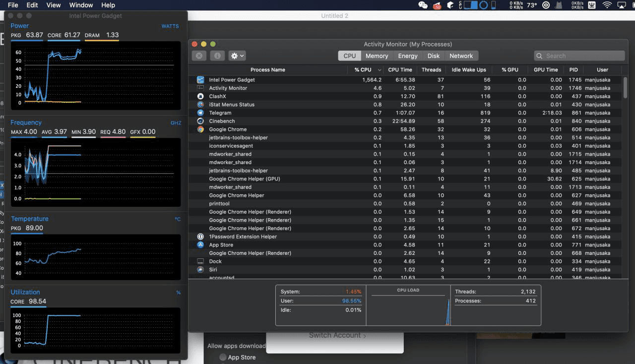Click the Frequency graph in Intel Power Gadget
Viewport: 635px width, 364px height.
[95, 172]
